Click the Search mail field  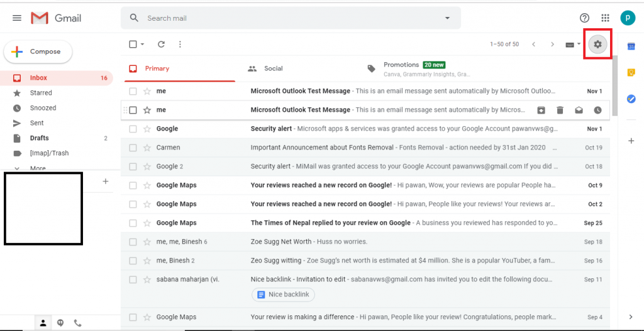click(x=291, y=18)
